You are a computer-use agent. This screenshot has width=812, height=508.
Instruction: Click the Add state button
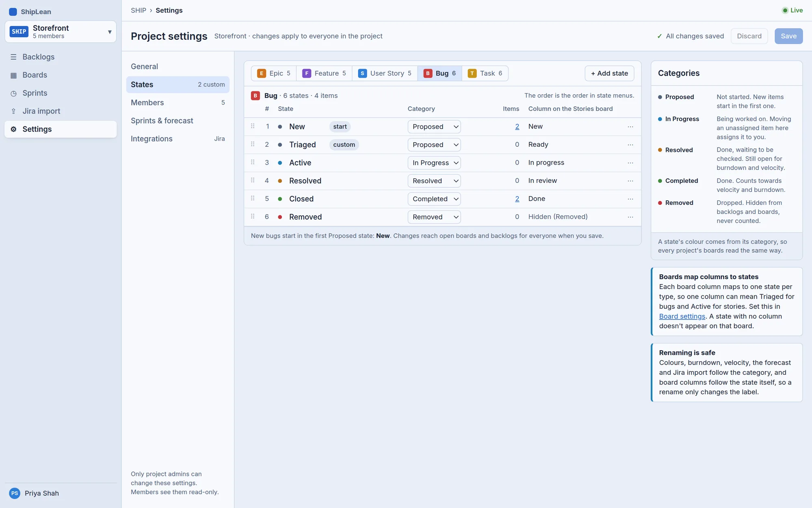coord(609,74)
